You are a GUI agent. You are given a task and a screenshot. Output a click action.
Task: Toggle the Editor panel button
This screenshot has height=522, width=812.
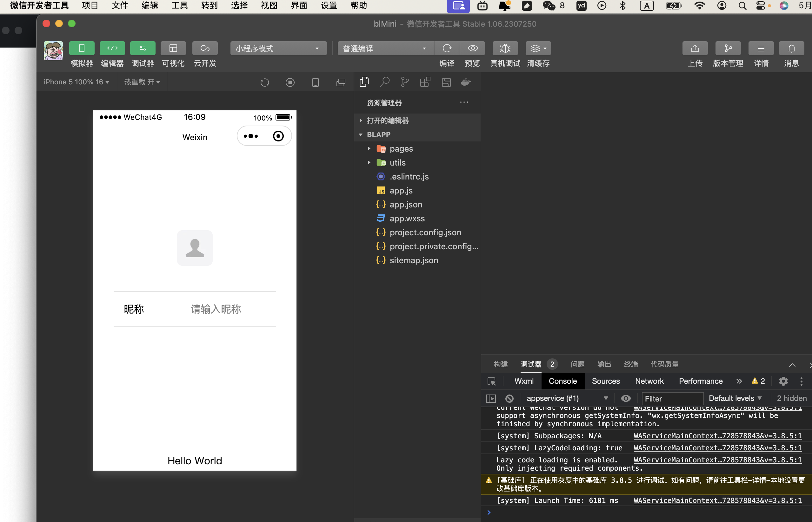pyautogui.click(x=112, y=49)
